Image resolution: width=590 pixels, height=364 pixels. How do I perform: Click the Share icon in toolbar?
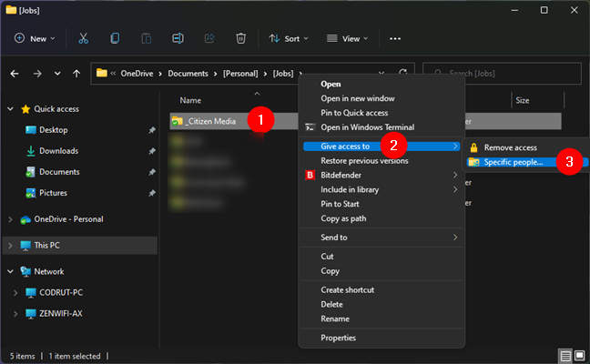click(209, 38)
